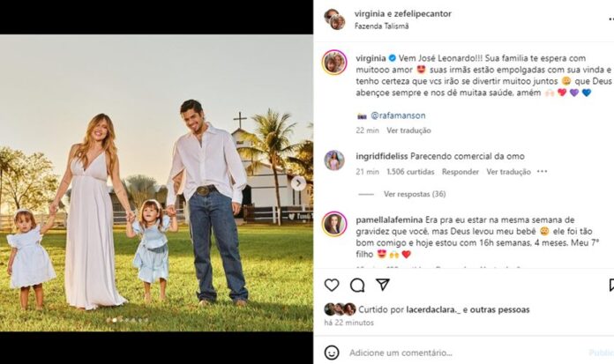The image size is (614, 364).
Task: Open Fazenda Talismã location
Action: (x=381, y=26)
